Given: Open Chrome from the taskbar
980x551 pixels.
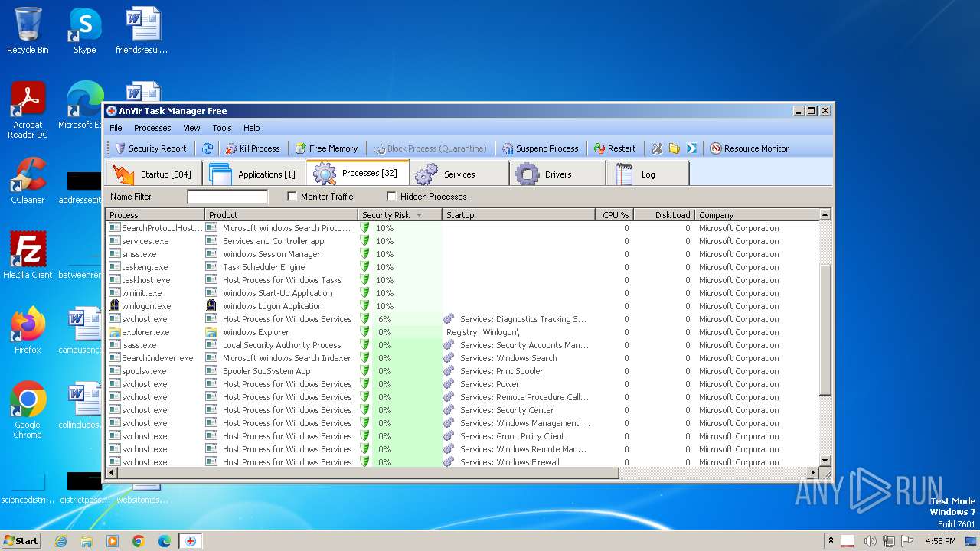Looking at the screenshot, I should click(x=138, y=541).
